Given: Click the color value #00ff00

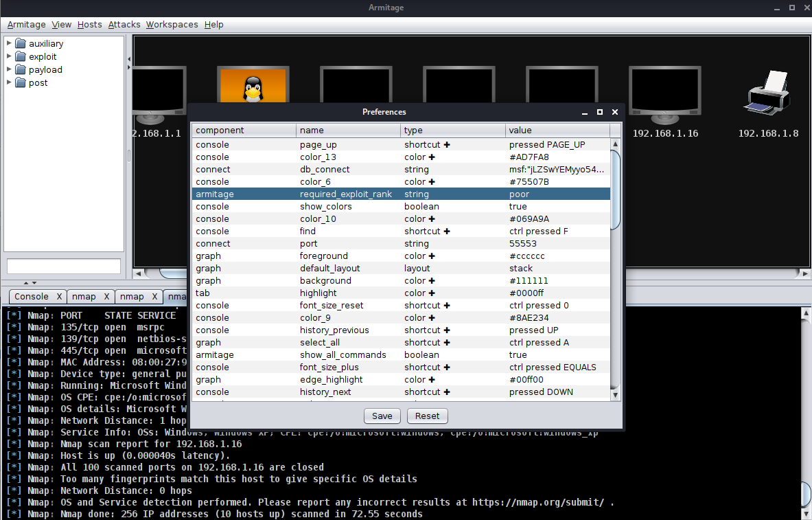Looking at the screenshot, I should pos(526,379).
